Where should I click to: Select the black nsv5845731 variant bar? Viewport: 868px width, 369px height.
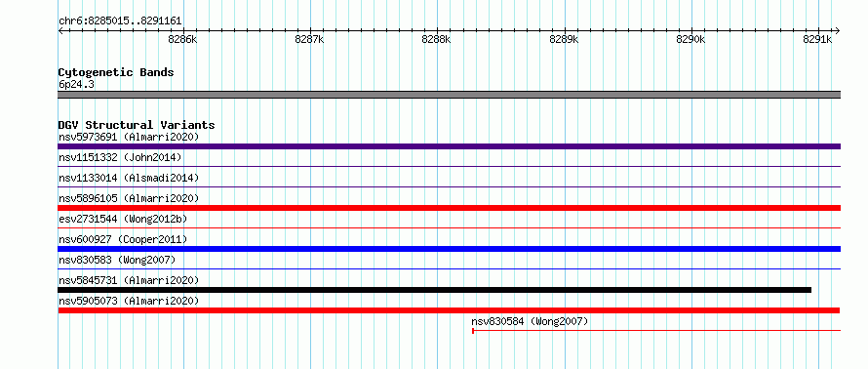coord(435,290)
